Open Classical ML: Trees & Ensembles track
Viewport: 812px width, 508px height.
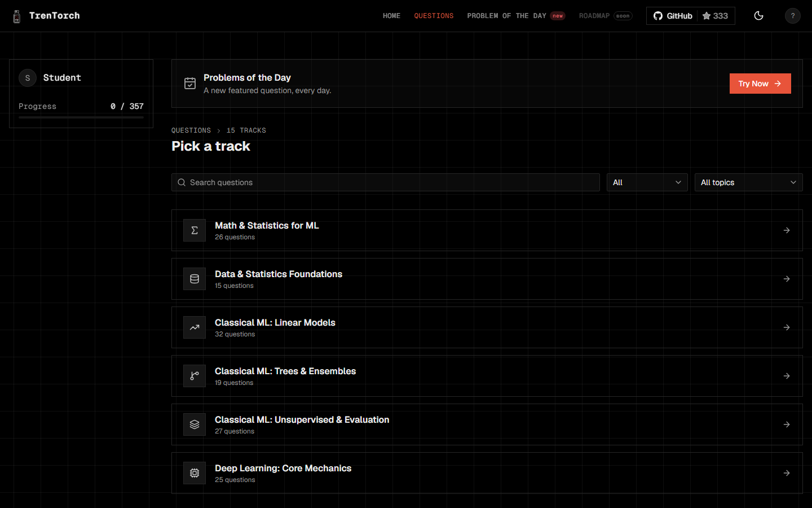(x=487, y=376)
